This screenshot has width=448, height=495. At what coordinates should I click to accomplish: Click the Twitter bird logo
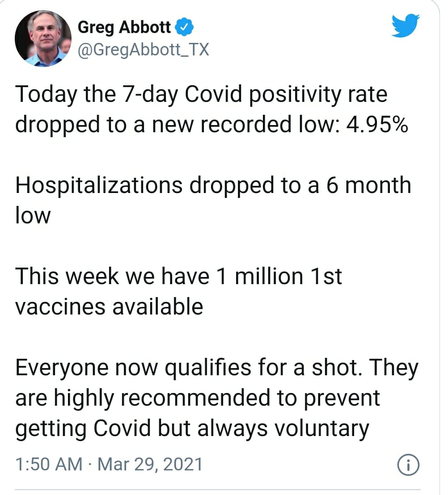coord(406,25)
